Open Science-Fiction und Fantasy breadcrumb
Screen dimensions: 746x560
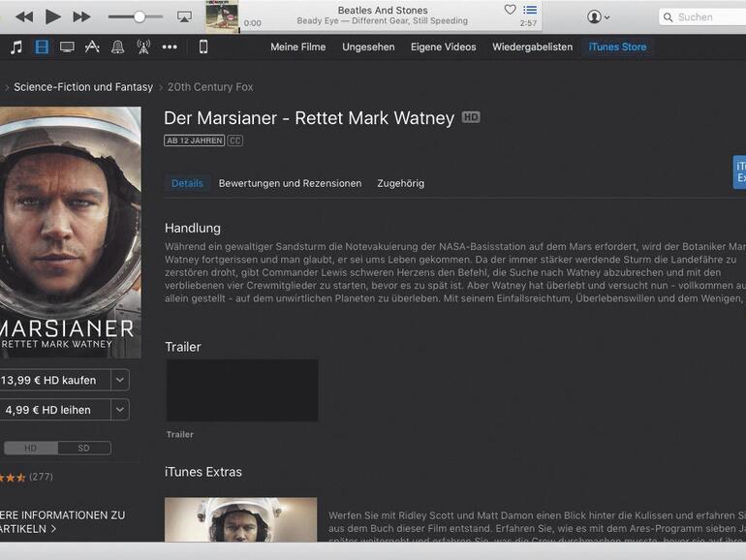83,87
